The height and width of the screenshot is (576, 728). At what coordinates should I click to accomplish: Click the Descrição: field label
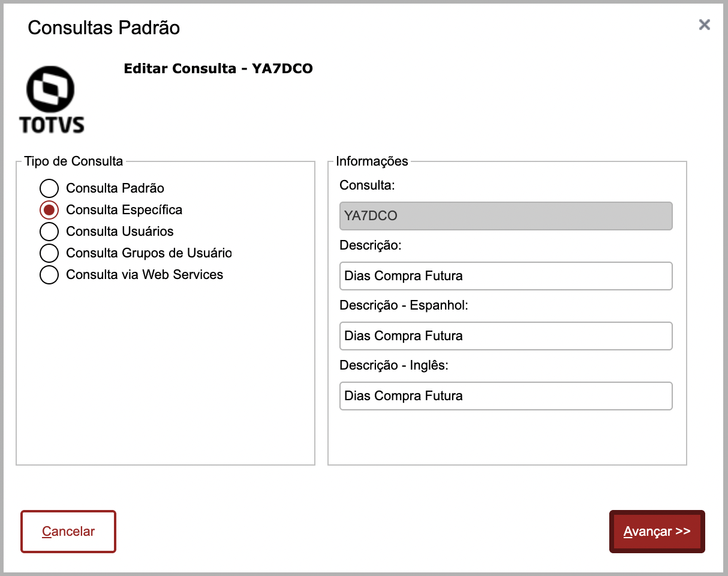point(370,245)
